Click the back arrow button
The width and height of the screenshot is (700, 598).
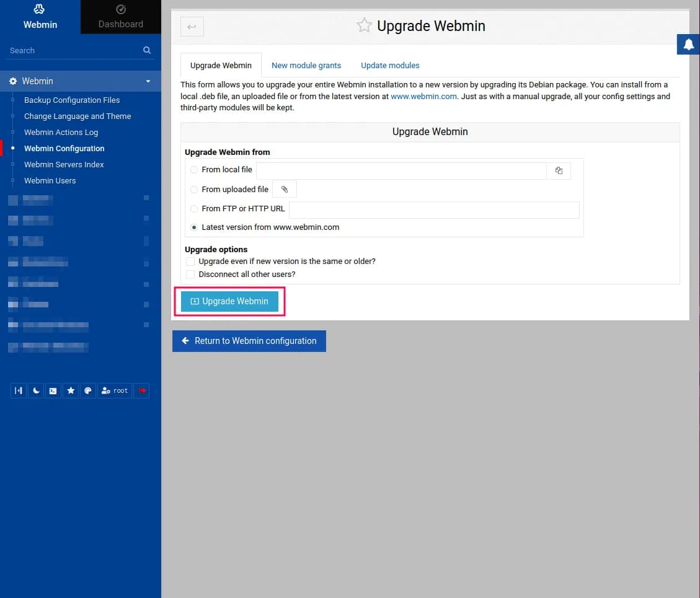[x=192, y=27]
